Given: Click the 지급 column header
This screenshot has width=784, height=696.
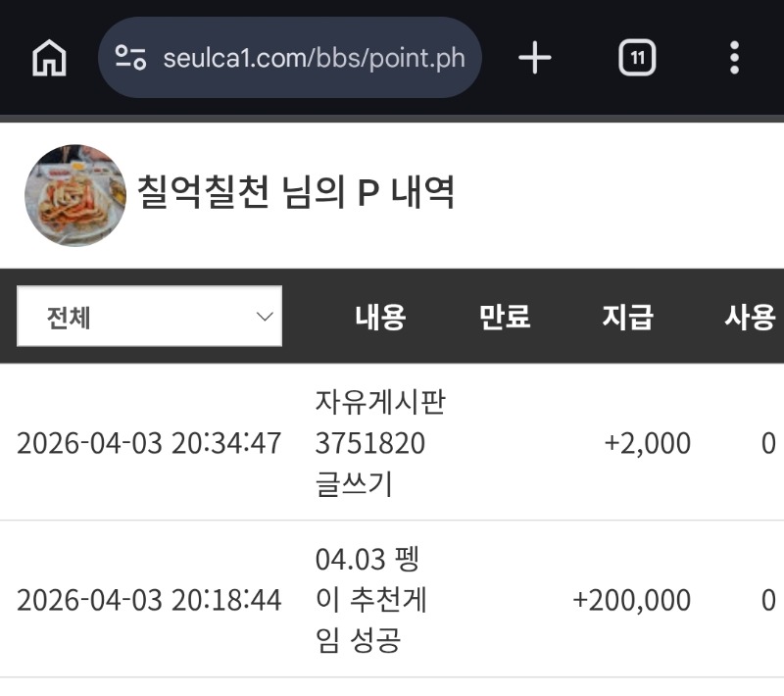Looking at the screenshot, I should pos(628,317).
